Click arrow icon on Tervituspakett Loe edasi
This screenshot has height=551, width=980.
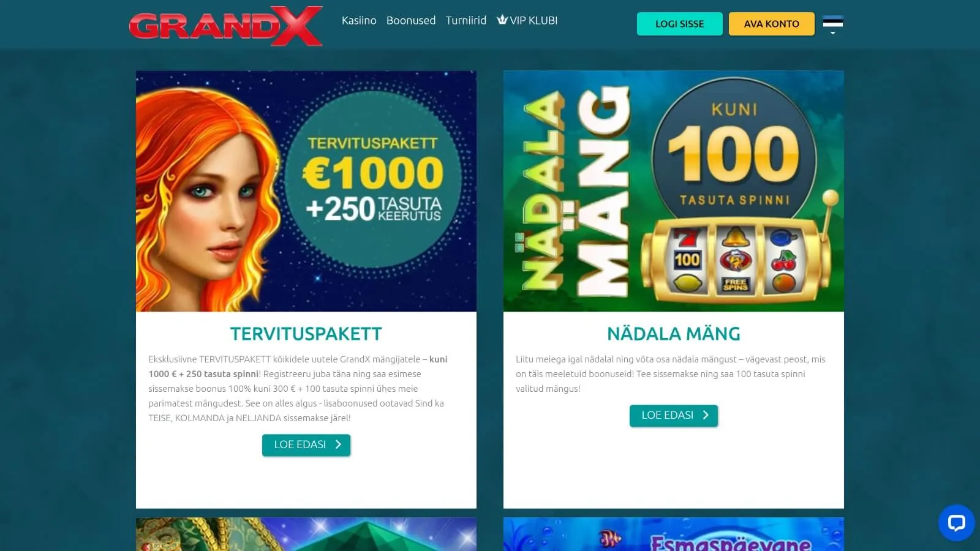click(338, 444)
